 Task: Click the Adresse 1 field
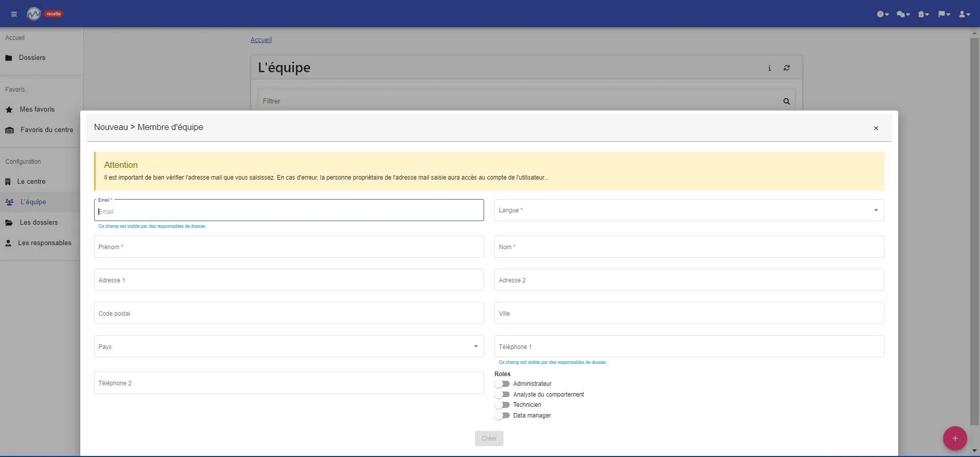(x=289, y=280)
